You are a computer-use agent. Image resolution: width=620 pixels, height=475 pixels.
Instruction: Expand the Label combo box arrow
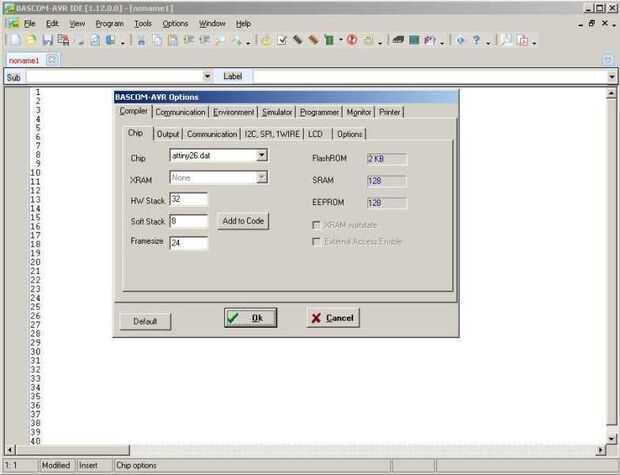pyautogui.click(x=612, y=77)
